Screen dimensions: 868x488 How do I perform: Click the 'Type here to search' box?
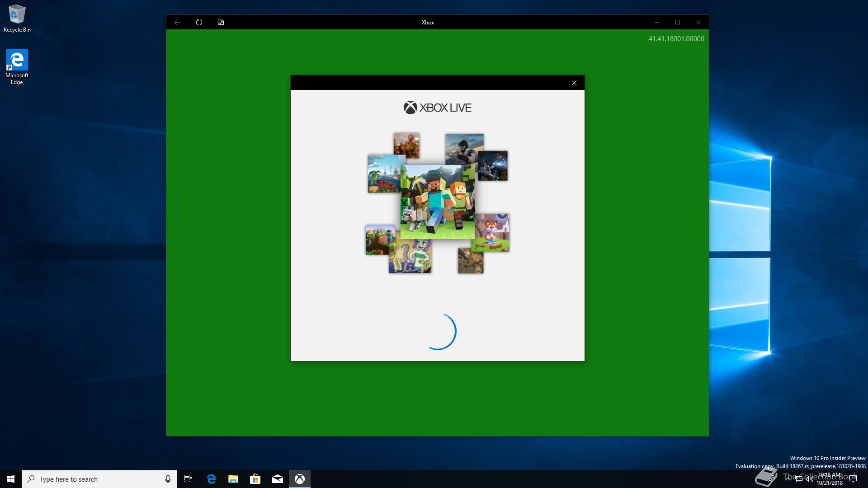tap(95, 479)
